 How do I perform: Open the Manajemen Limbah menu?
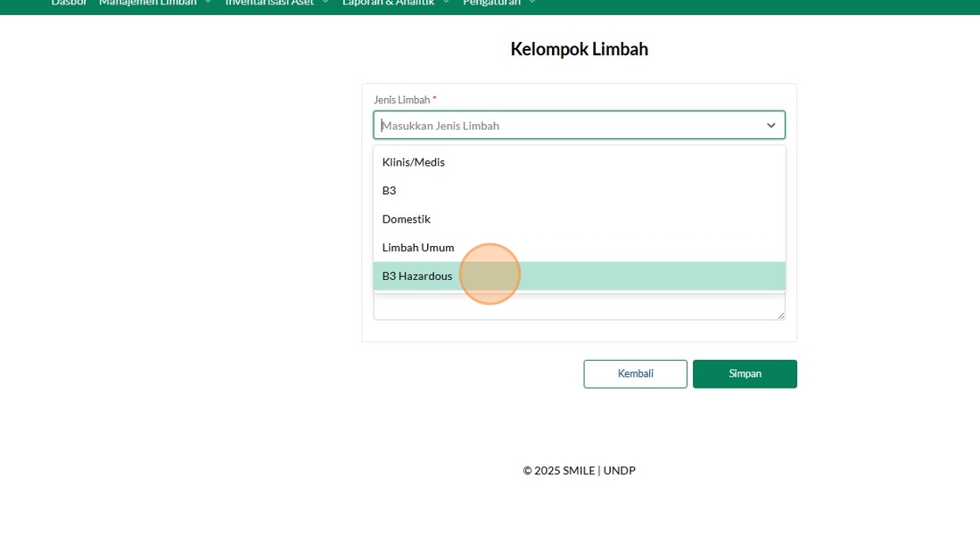(155, 4)
